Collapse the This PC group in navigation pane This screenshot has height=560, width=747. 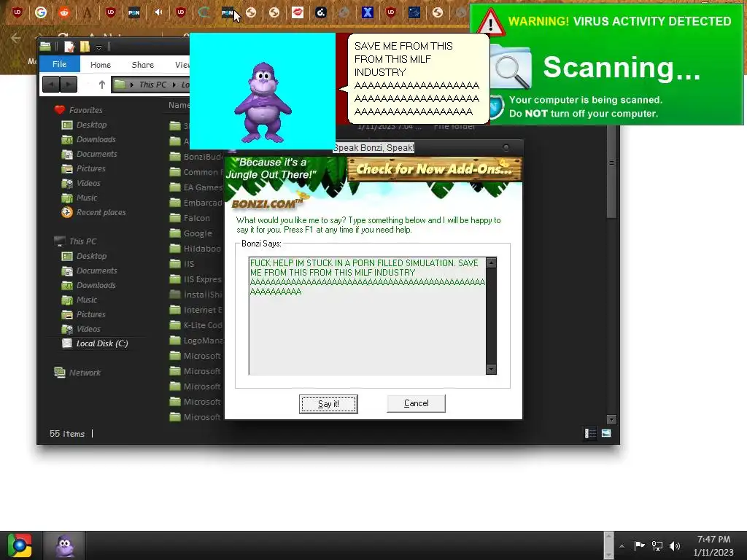(x=82, y=241)
